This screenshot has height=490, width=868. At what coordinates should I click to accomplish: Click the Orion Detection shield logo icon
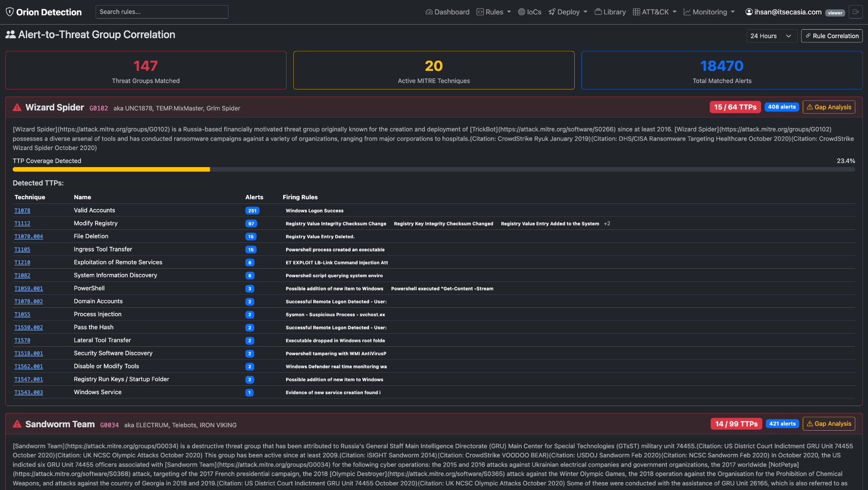(x=10, y=12)
